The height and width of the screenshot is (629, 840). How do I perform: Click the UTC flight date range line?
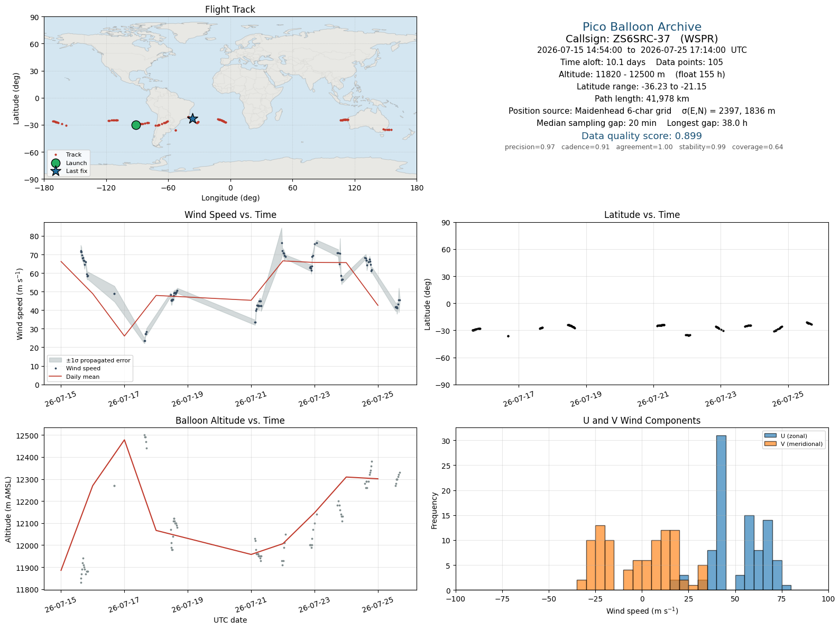pyautogui.click(x=642, y=50)
